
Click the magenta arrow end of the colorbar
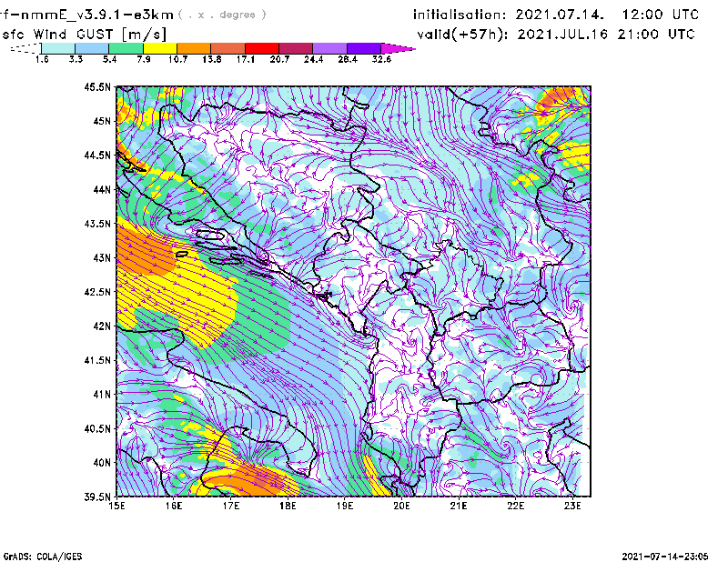pyautogui.click(x=398, y=48)
